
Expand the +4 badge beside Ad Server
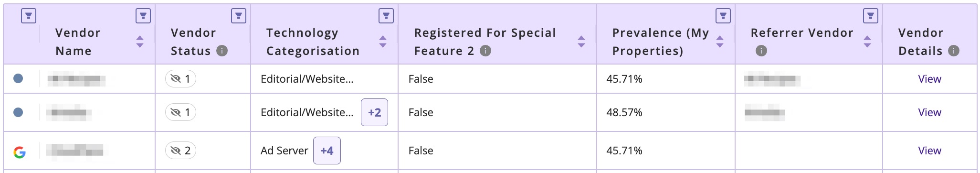tap(327, 151)
